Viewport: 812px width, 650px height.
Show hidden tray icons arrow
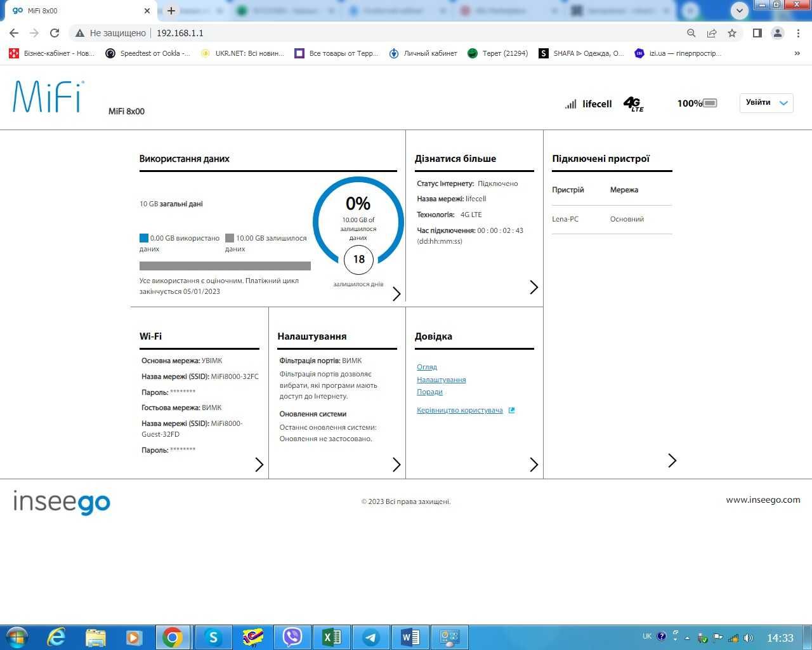(x=687, y=638)
